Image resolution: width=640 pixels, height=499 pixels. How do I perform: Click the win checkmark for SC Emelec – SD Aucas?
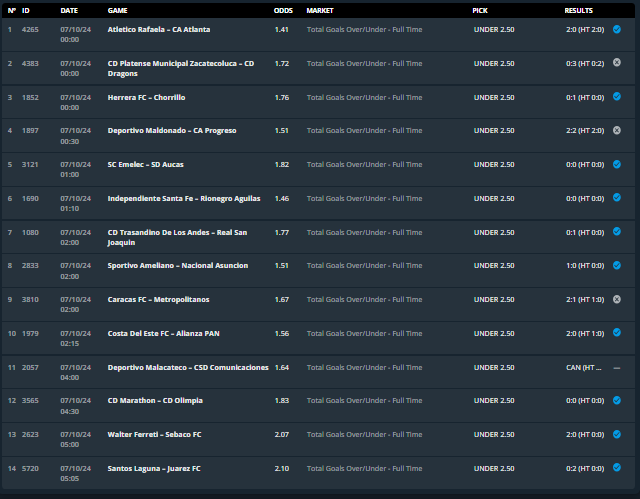pos(617,164)
